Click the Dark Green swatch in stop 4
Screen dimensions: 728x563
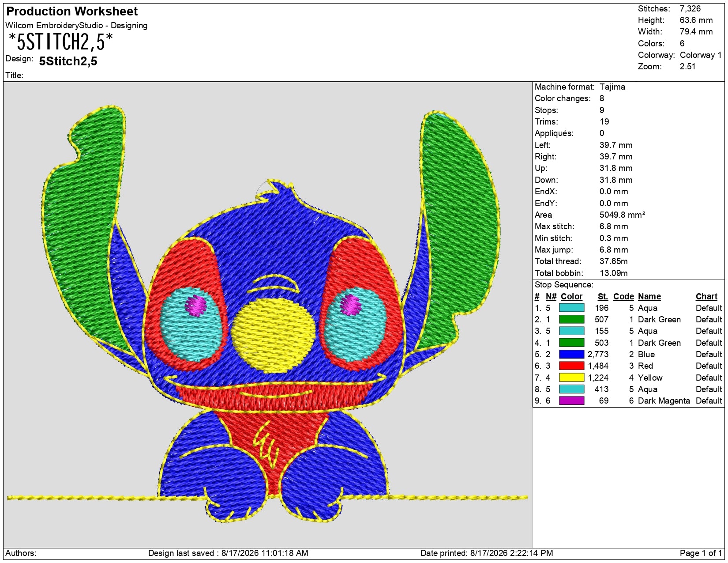coord(571,343)
